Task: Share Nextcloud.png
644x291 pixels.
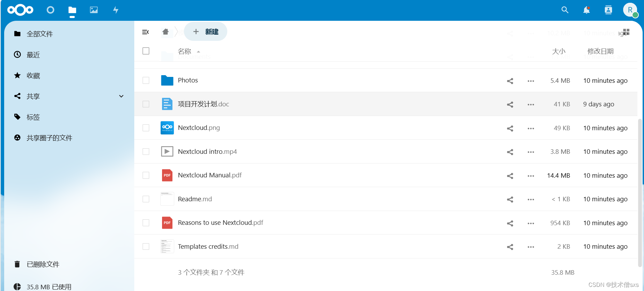Action: 510,128
